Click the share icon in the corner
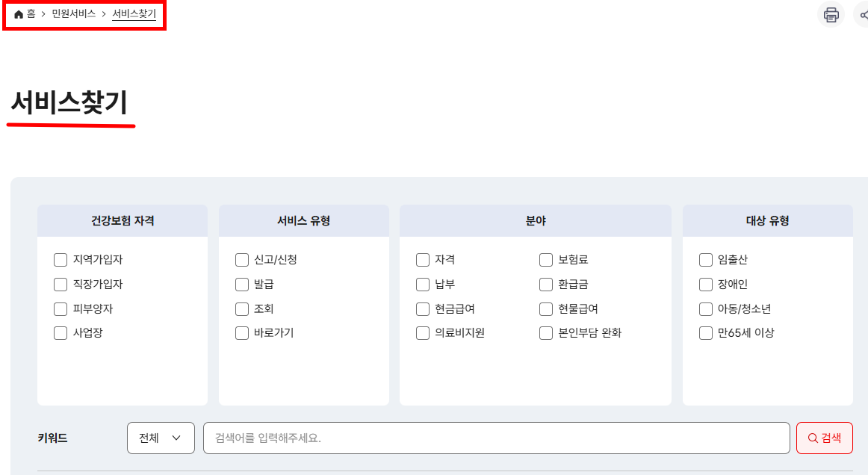The image size is (868, 475). (864, 14)
